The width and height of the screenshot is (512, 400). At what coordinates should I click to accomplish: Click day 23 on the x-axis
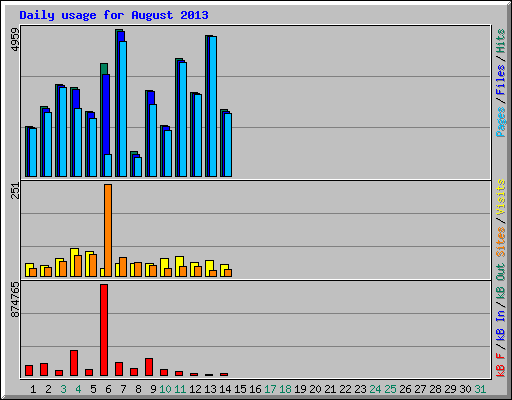pos(360,389)
